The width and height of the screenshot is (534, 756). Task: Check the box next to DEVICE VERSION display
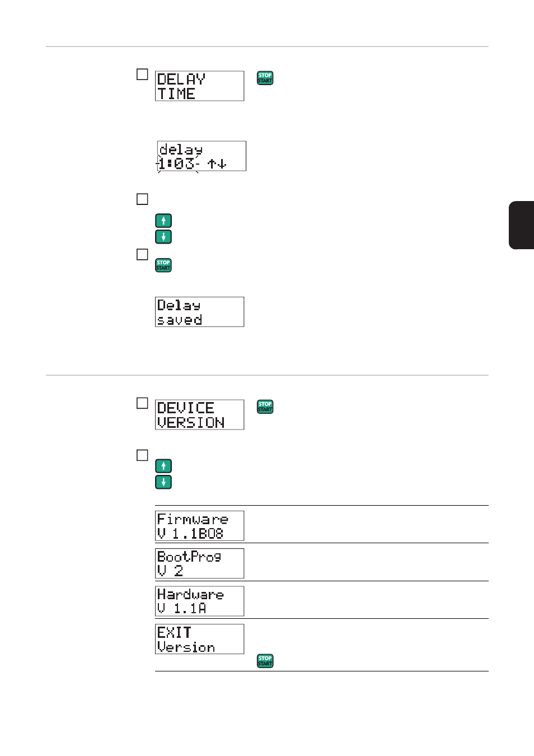point(142,403)
